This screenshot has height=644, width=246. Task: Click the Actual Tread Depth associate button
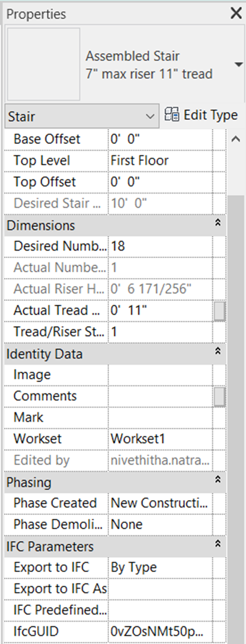point(220,311)
